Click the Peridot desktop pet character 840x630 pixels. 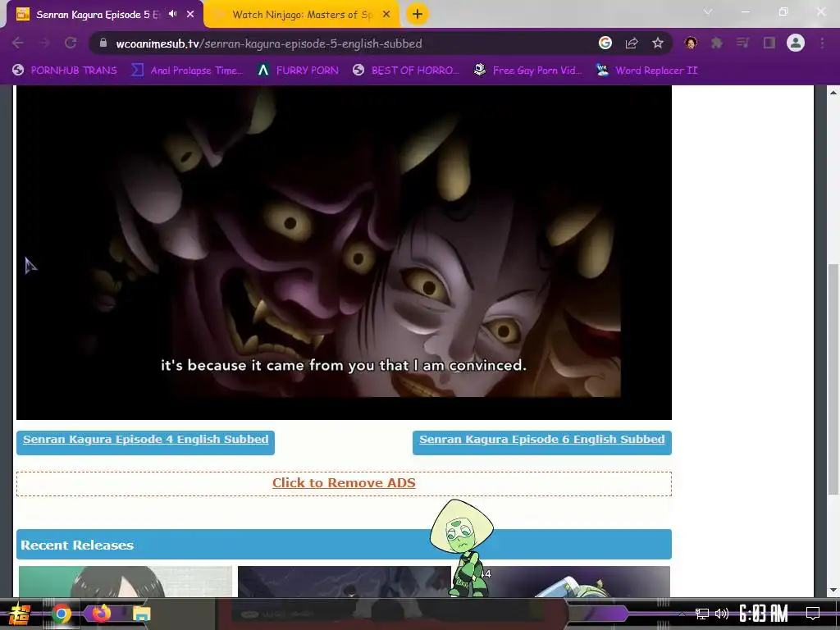(x=462, y=547)
